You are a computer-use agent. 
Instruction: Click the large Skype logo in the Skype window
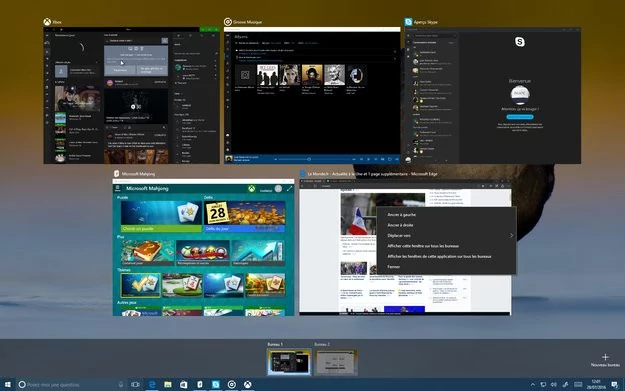pos(520,42)
